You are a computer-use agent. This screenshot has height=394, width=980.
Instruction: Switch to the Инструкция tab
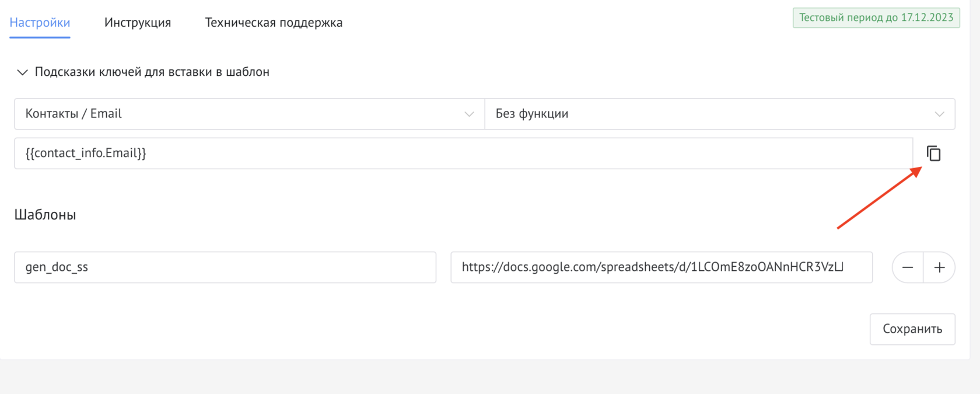coord(138,22)
